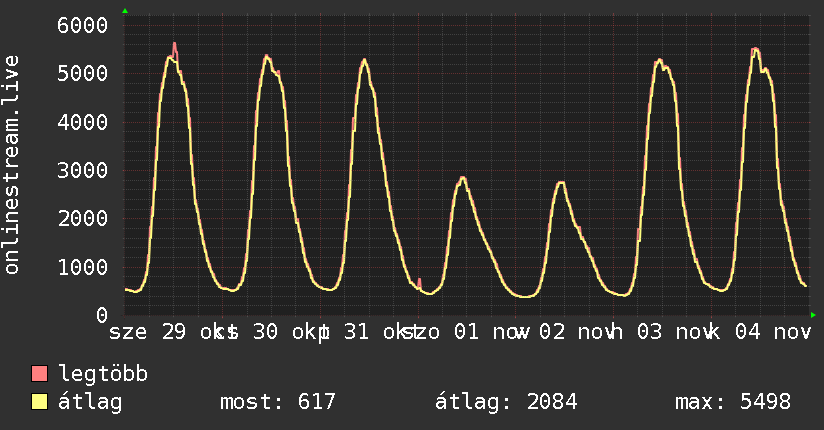
Task: Click the '01 nov' date label
Action: (492, 332)
